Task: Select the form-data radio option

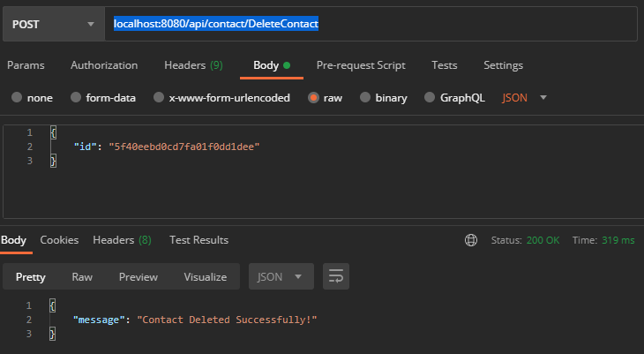Action: coord(76,97)
